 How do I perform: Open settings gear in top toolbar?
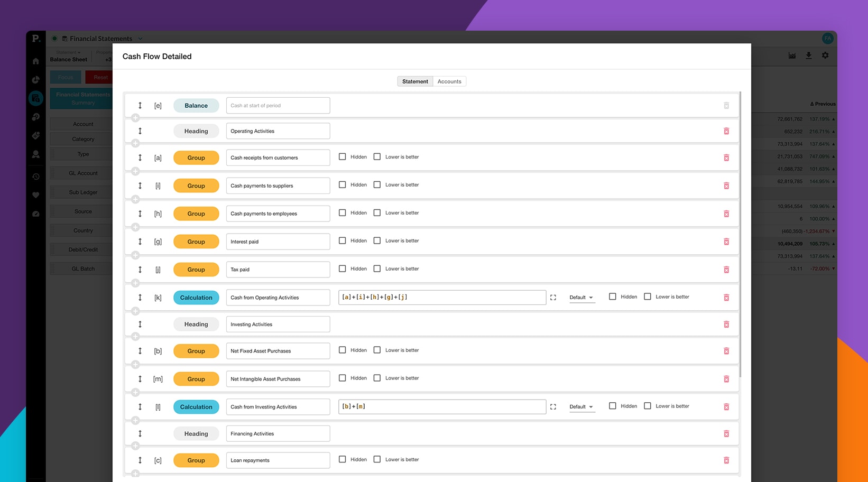click(825, 55)
